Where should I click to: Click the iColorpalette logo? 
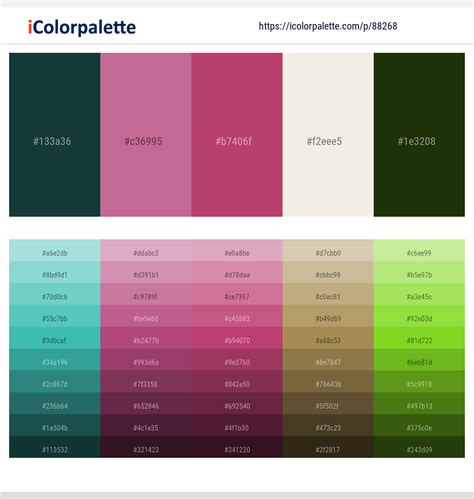click(x=82, y=27)
